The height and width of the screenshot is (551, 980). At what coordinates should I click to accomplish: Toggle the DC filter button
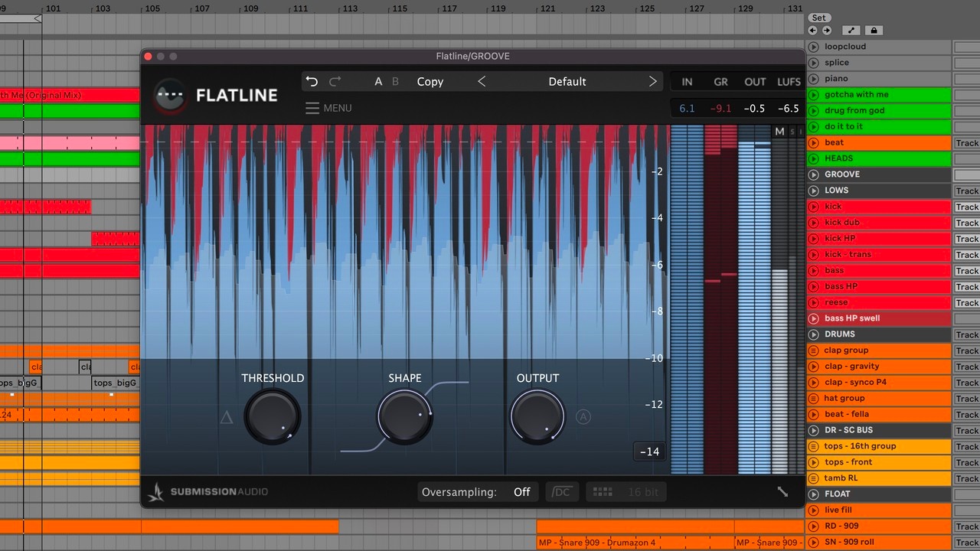click(561, 492)
